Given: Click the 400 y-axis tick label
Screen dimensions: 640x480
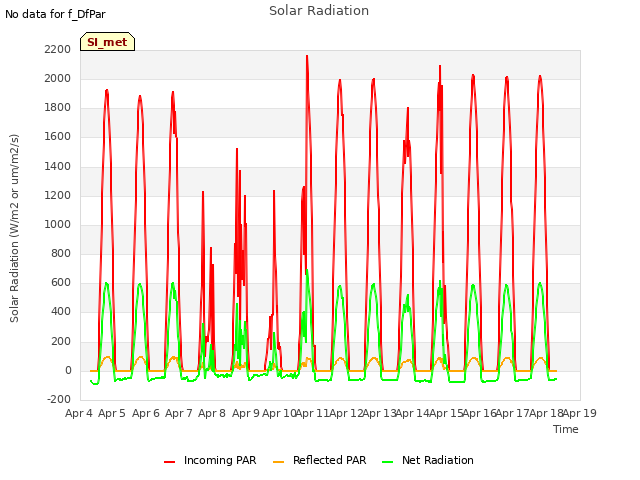Looking at the screenshot, I should click(x=61, y=312).
